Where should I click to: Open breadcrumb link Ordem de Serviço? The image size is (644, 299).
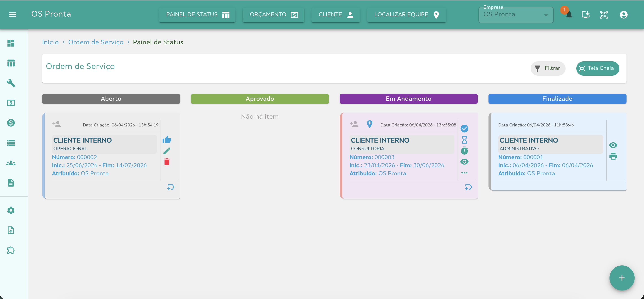tap(96, 42)
